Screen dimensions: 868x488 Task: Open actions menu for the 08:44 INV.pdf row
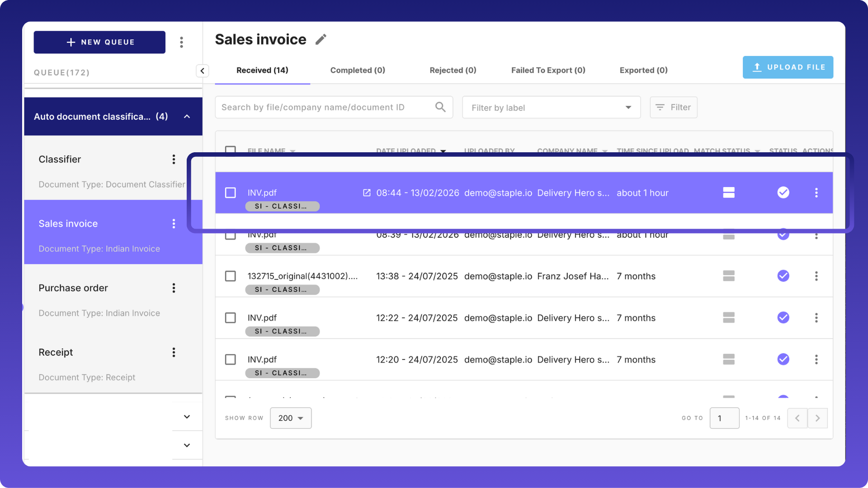tap(816, 193)
